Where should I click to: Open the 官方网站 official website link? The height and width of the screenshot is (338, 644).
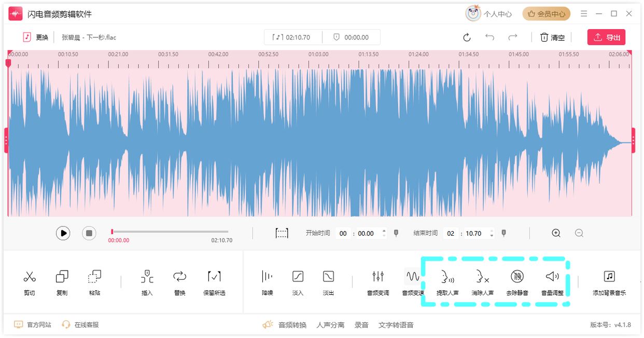(39, 325)
